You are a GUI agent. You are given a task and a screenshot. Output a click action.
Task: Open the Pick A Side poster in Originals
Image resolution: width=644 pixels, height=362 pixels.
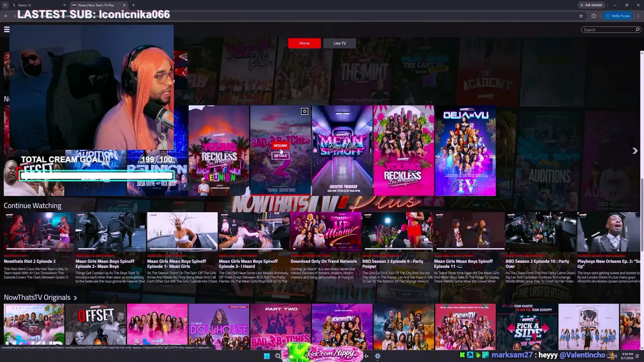(x=527, y=327)
